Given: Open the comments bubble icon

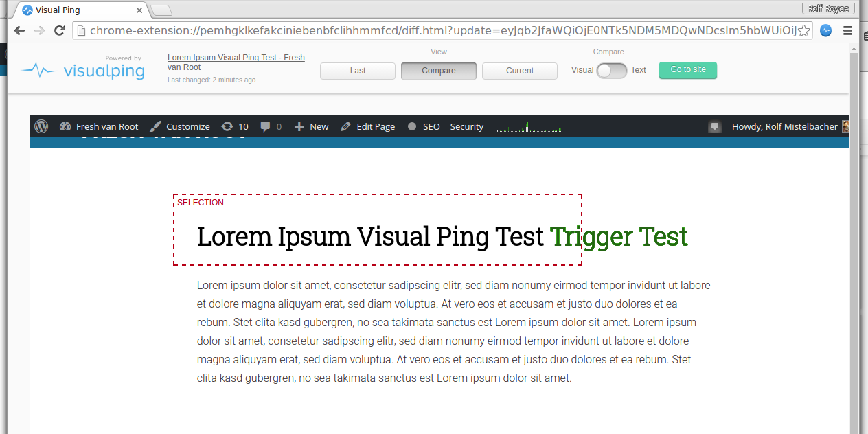Looking at the screenshot, I should [265, 126].
